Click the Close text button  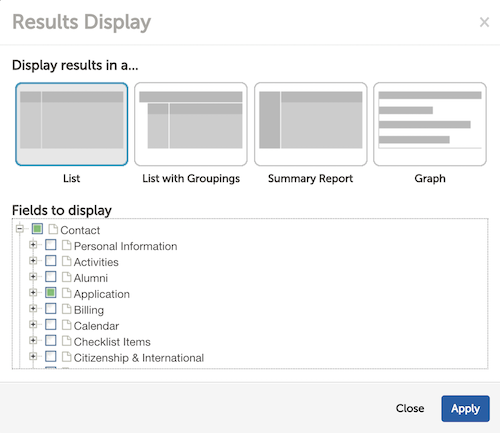(410, 408)
